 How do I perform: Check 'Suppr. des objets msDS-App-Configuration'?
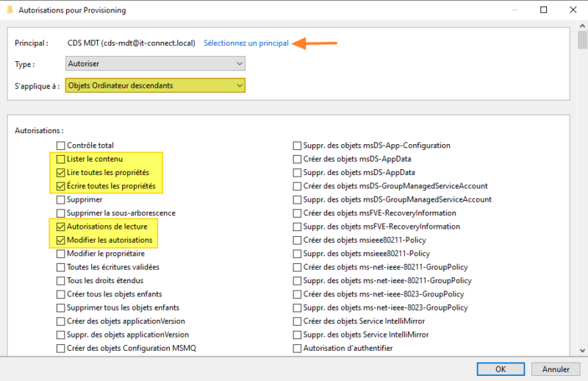point(297,146)
